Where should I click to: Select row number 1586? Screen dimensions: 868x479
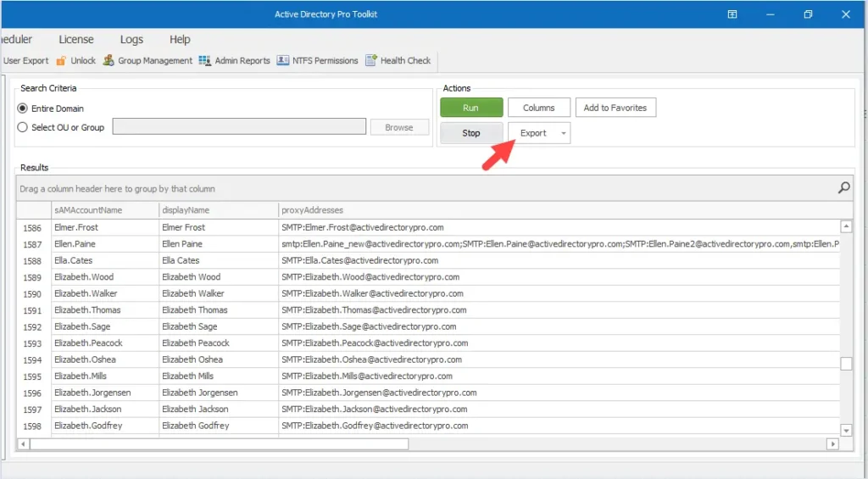(x=33, y=227)
